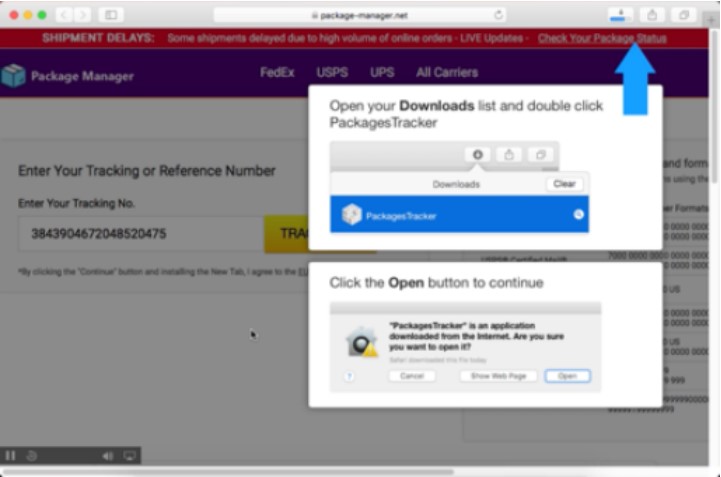The image size is (721, 477).
Task: Add a new tab with the plus button
Action: tap(711, 20)
